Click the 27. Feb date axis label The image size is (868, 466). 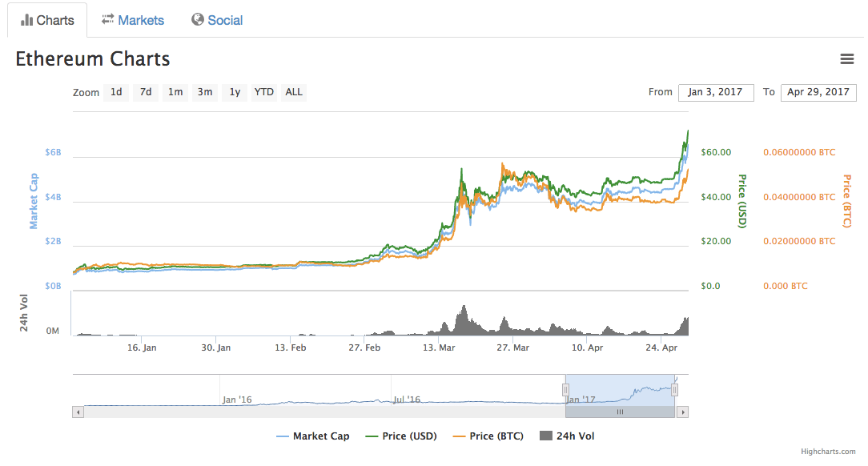tap(364, 347)
